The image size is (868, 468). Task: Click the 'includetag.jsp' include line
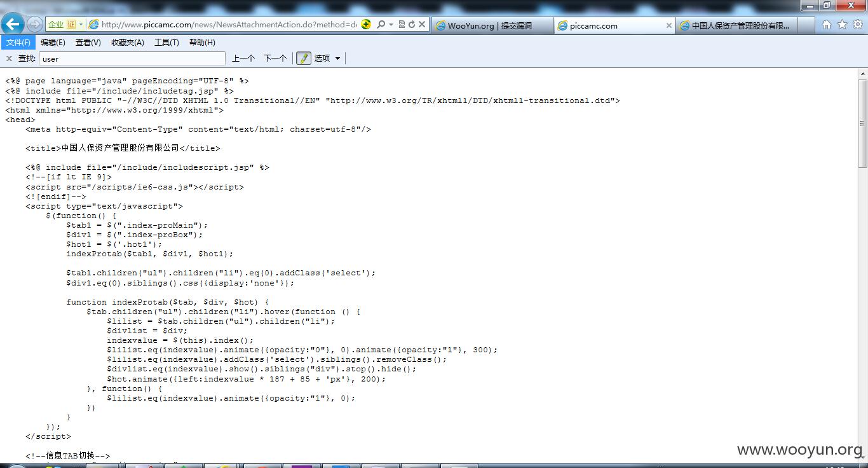point(119,91)
